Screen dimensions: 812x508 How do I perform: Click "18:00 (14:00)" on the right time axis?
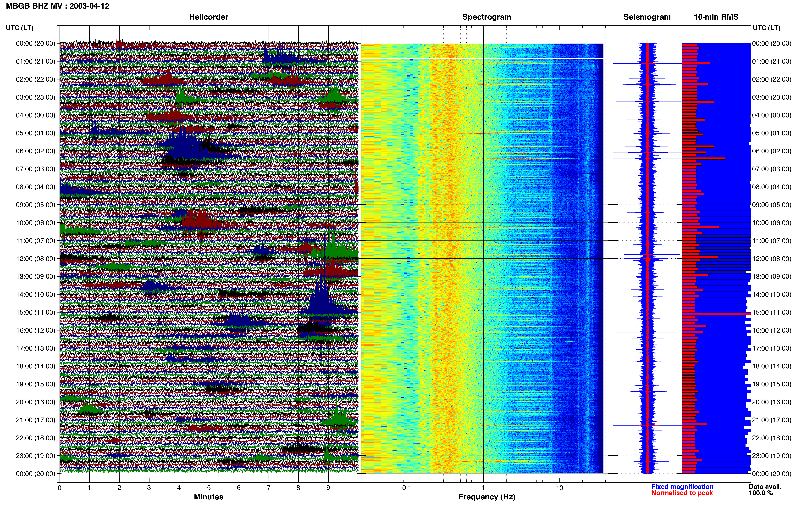click(x=772, y=366)
